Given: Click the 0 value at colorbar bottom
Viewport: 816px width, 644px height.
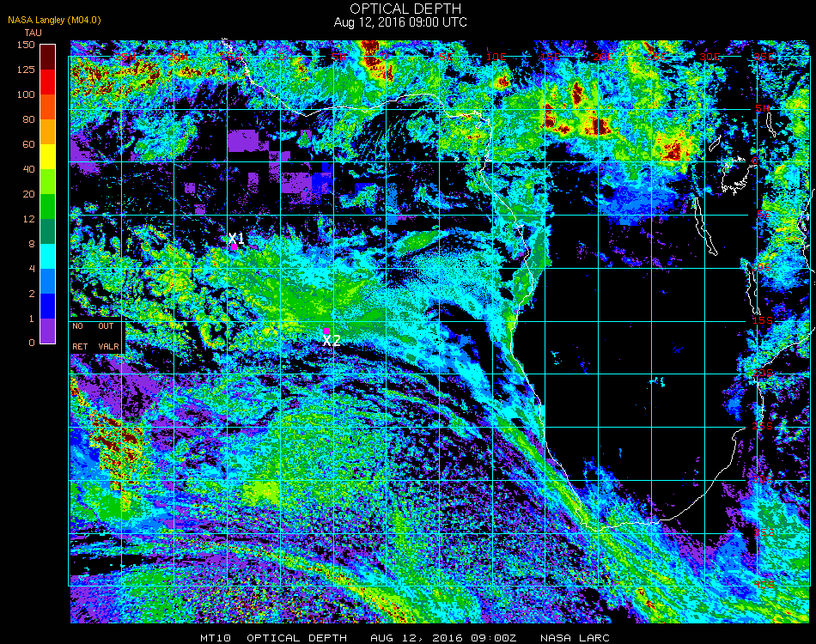Looking at the screenshot, I should pos(32,343).
